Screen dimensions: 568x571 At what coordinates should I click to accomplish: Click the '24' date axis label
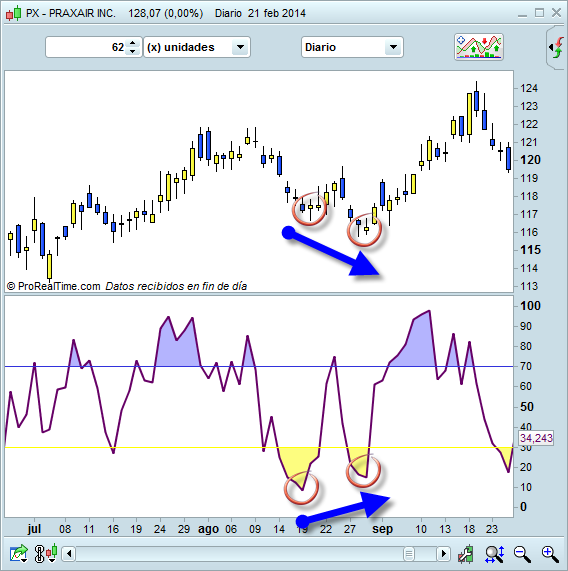coord(159,529)
